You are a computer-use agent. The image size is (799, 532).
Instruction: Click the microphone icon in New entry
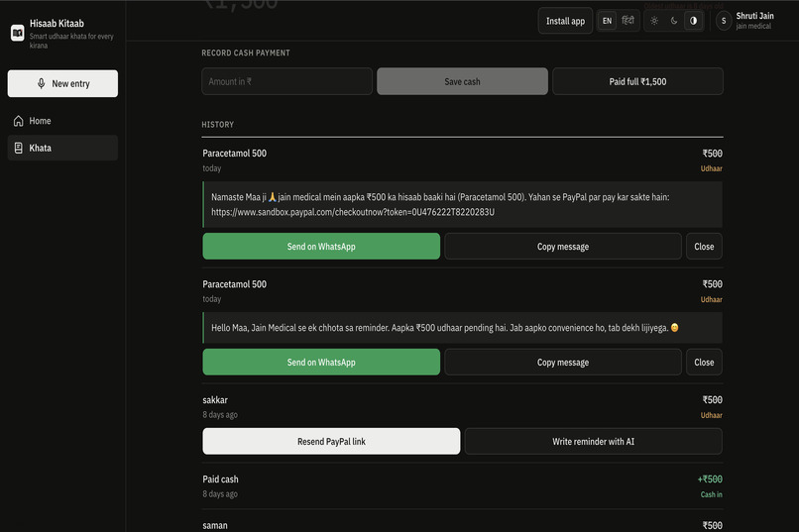tap(42, 83)
